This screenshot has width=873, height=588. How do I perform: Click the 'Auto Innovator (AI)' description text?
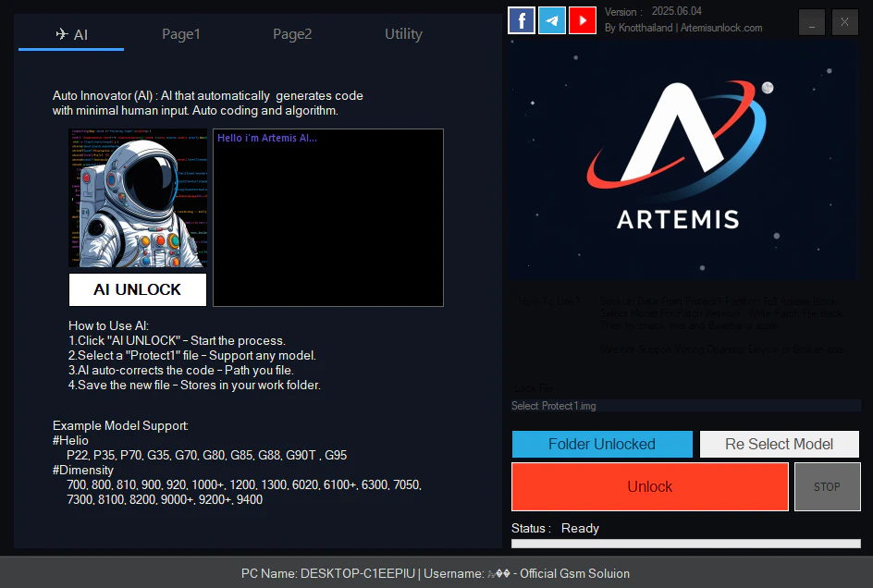[208, 103]
